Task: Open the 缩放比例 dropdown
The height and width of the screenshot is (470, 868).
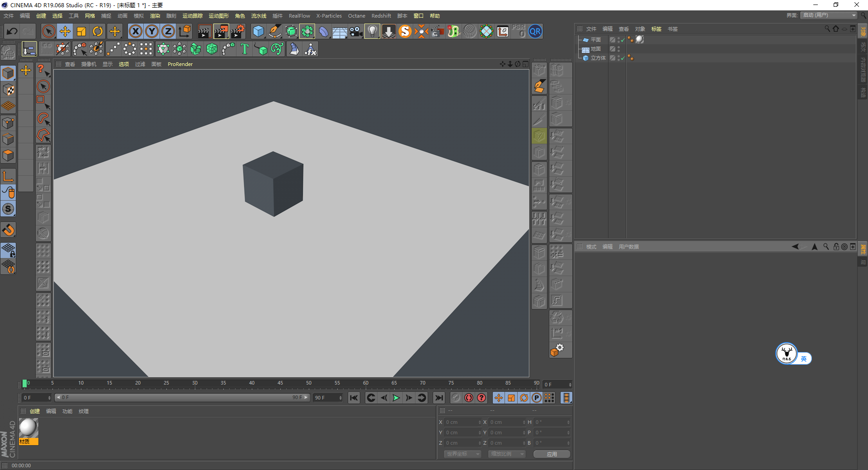Action: pos(506,454)
